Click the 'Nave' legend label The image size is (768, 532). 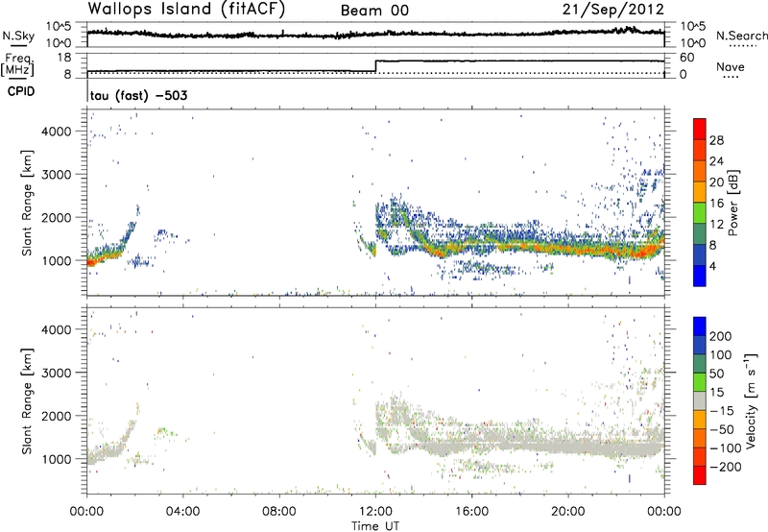(731, 67)
